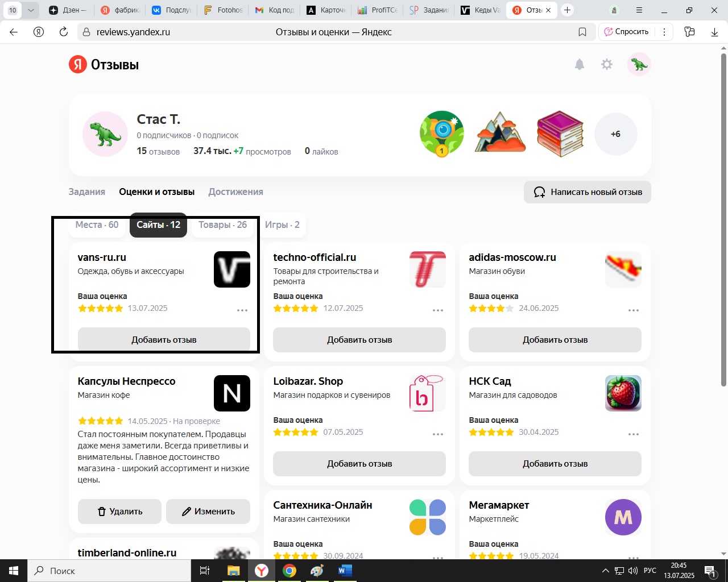Click Написать новый отзыв button
728x582 pixels.
pos(588,192)
